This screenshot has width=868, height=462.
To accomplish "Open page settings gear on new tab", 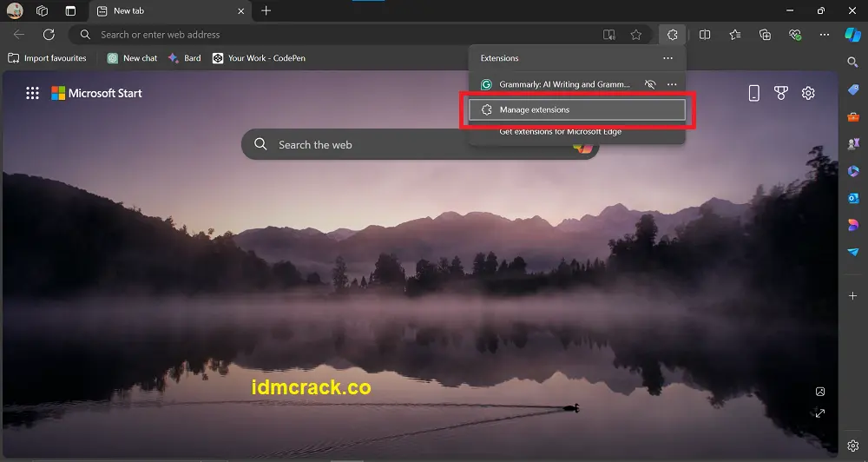I will [808, 93].
